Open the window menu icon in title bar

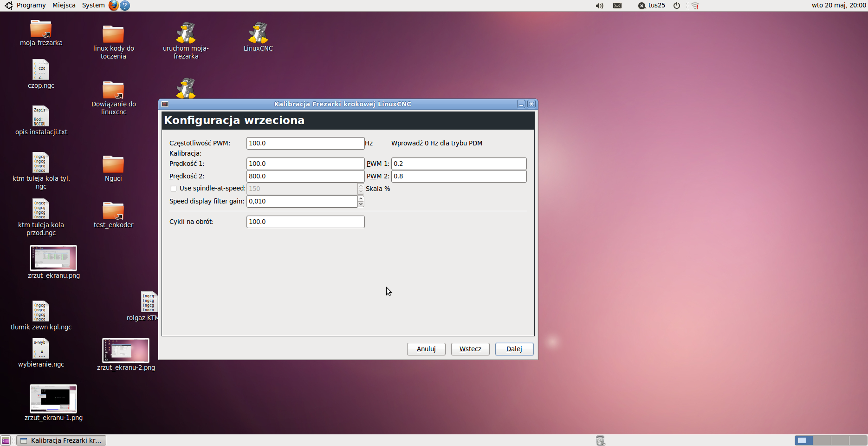[x=165, y=104]
